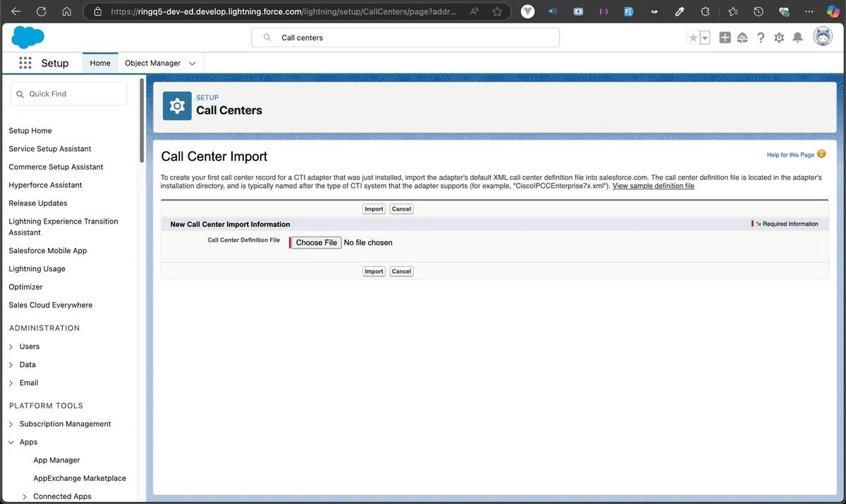The width and height of the screenshot is (846, 504).
Task: Open Setup Home in sidebar
Action: [x=30, y=130]
